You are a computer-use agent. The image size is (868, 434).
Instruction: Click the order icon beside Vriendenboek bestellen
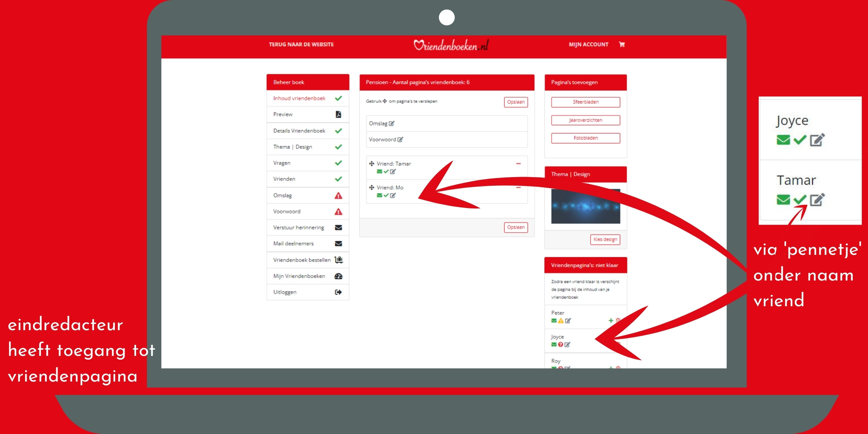(x=339, y=260)
